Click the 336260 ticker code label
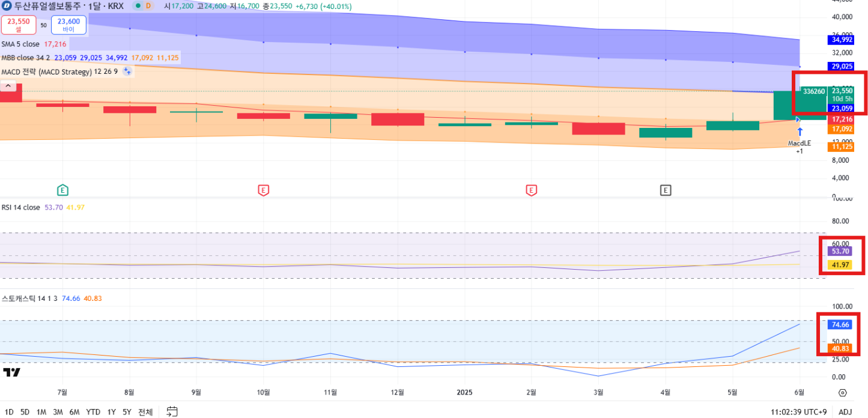 813,91
